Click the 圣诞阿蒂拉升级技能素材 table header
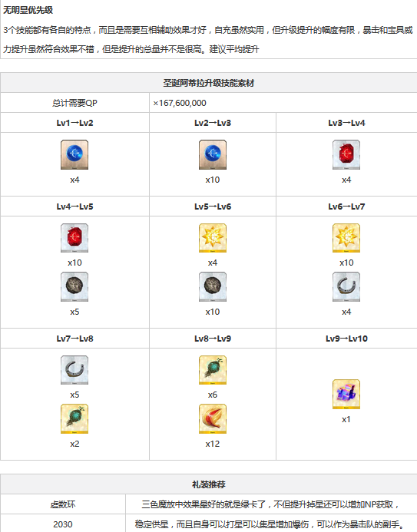This screenshot has height=532, width=417. pyautogui.click(x=209, y=82)
